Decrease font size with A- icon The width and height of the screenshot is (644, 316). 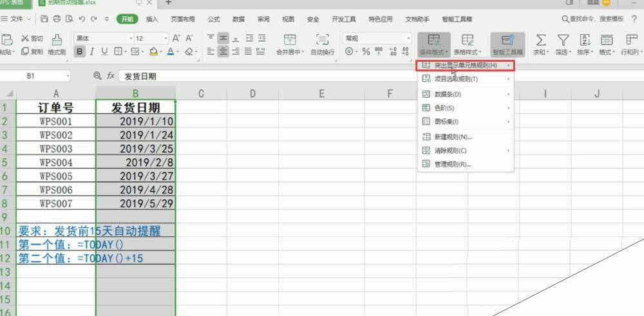[189, 38]
